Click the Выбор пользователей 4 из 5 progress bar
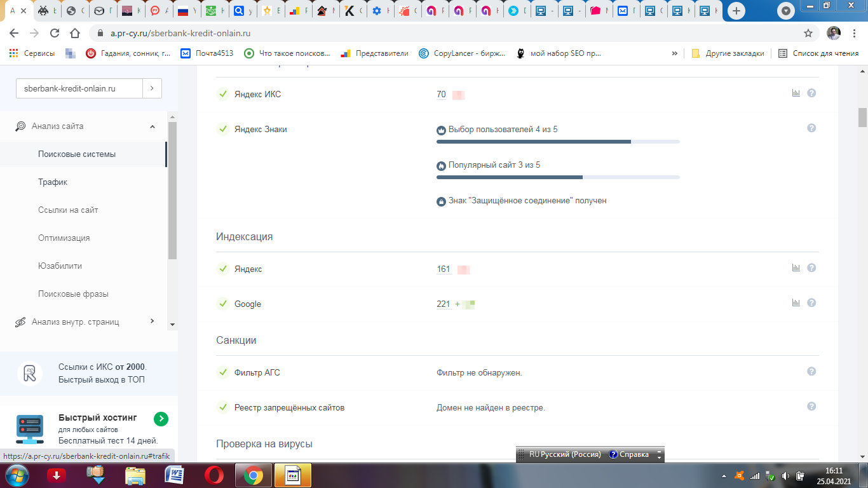Screen dimensions: 868x488 [x=558, y=141]
